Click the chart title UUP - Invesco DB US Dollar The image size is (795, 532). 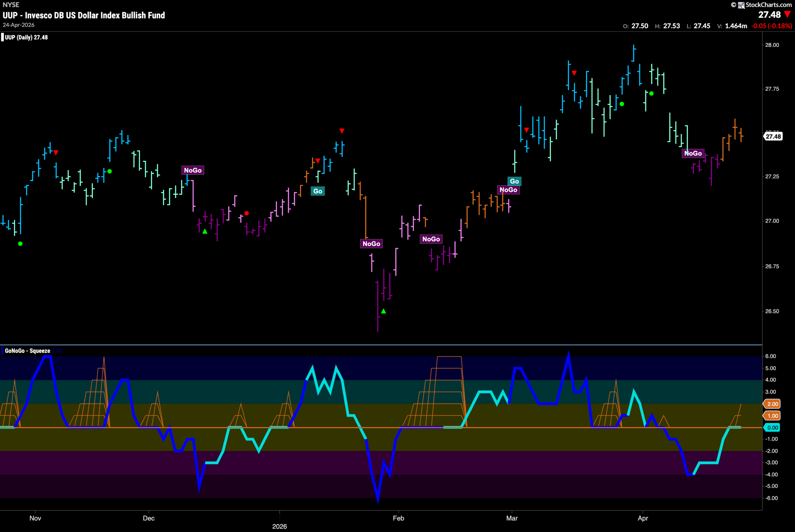pyautogui.click(x=84, y=15)
